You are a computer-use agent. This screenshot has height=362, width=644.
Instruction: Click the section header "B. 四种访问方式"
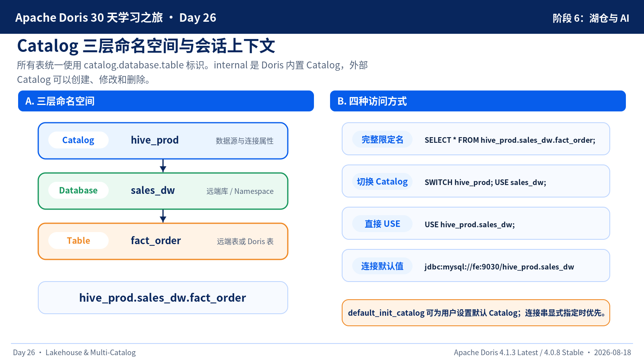(478, 101)
